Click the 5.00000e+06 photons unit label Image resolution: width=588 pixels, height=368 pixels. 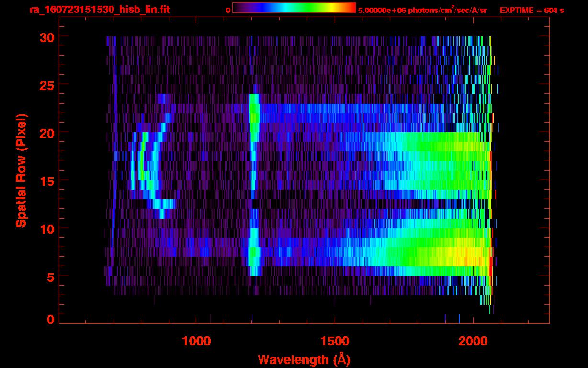tap(422, 10)
